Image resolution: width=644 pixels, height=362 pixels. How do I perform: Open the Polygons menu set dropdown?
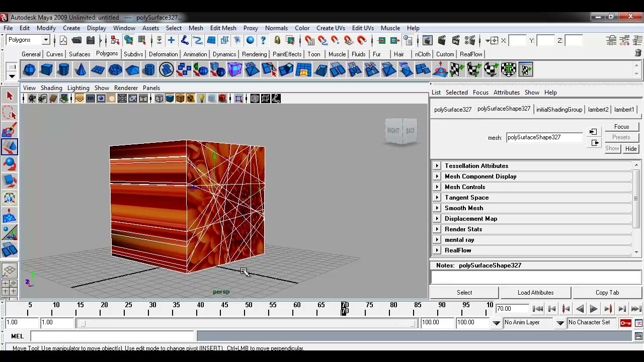[x=28, y=40]
